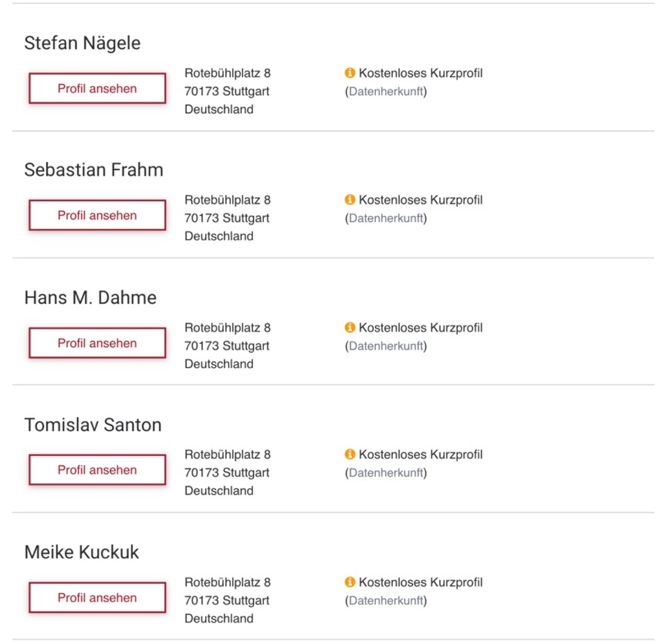Click orange info icon in Tomislav Santon entry
This screenshot has width=666, height=644.
tap(350, 454)
